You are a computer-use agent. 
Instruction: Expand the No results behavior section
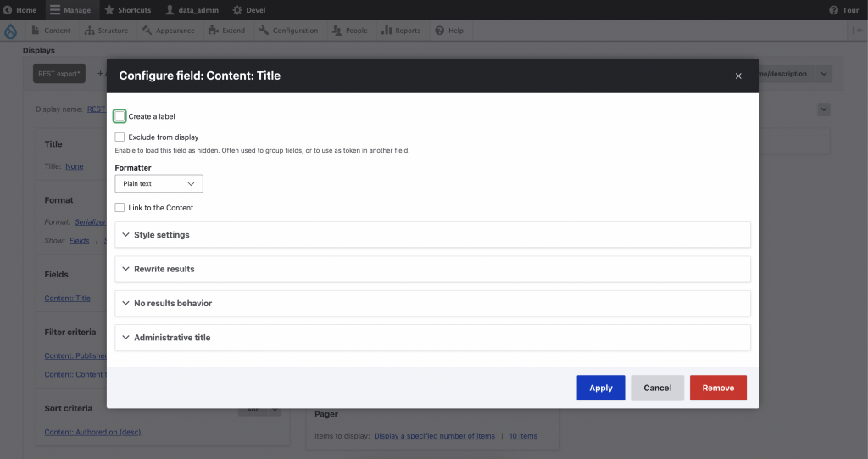point(172,303)
